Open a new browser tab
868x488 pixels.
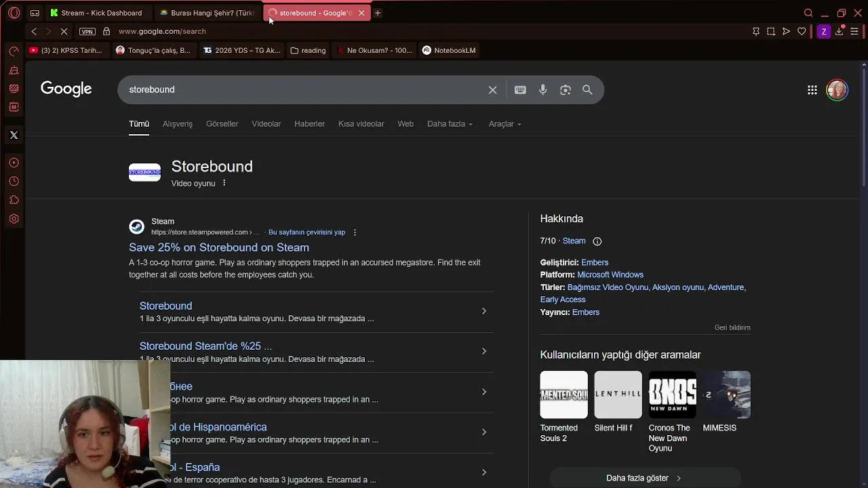pyautogui.click(x=378, y=13)
